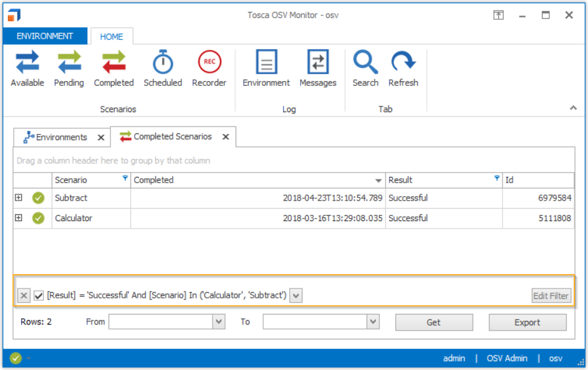
Task: Toggle the Result column filter icon
Action: 497,179
